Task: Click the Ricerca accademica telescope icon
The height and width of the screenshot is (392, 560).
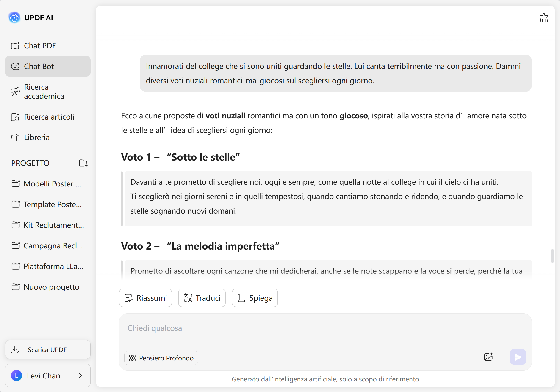Action: pyautogui.click(x=15, y=92)
